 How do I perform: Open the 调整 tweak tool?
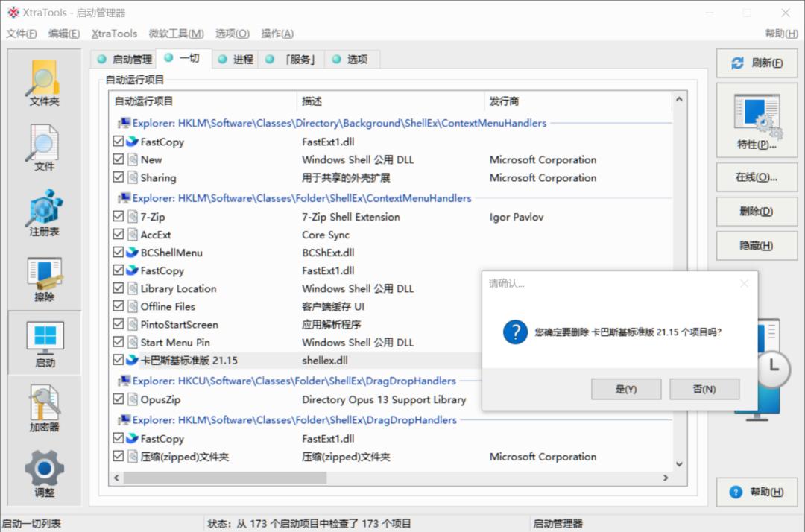click(x=43, y=469)
